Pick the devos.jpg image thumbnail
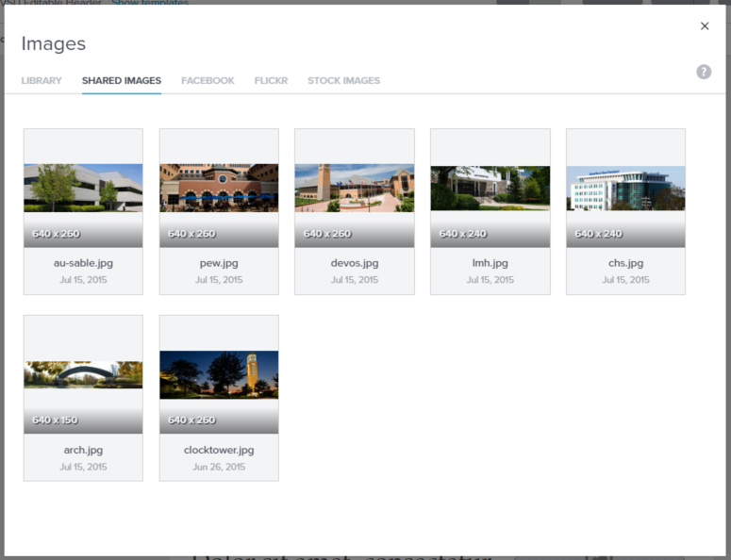Image resolution: width=731 pixels, height=560 pixels. (355, 188)
